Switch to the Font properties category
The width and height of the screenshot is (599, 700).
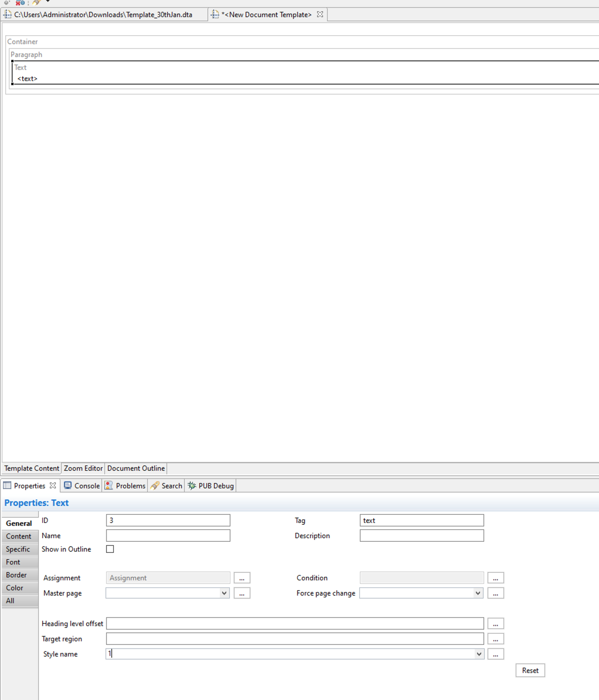[x=19, y=562]
